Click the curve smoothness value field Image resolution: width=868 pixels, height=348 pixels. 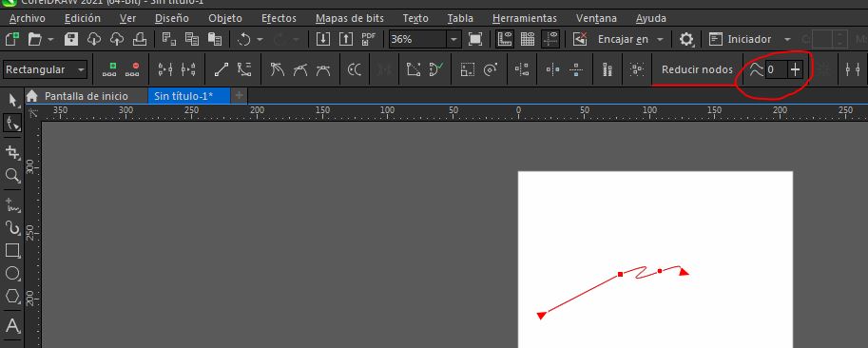pyautogui.click(x=776, y=69)
